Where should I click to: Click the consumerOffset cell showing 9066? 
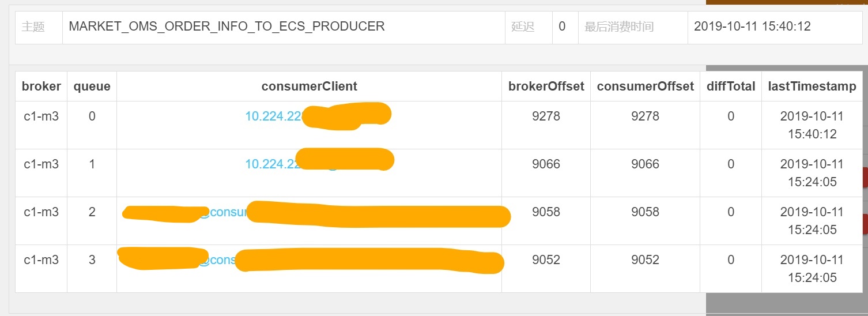[x=645, y=164]
